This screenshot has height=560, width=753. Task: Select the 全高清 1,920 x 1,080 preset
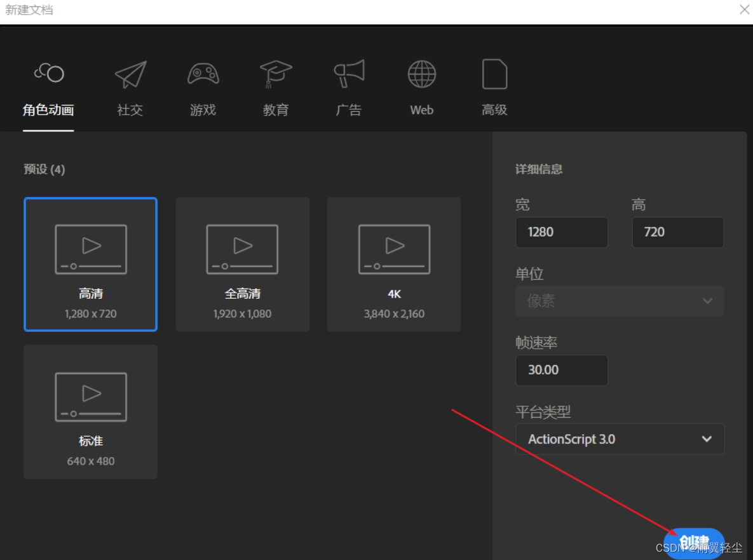click(x=243, y=264)
